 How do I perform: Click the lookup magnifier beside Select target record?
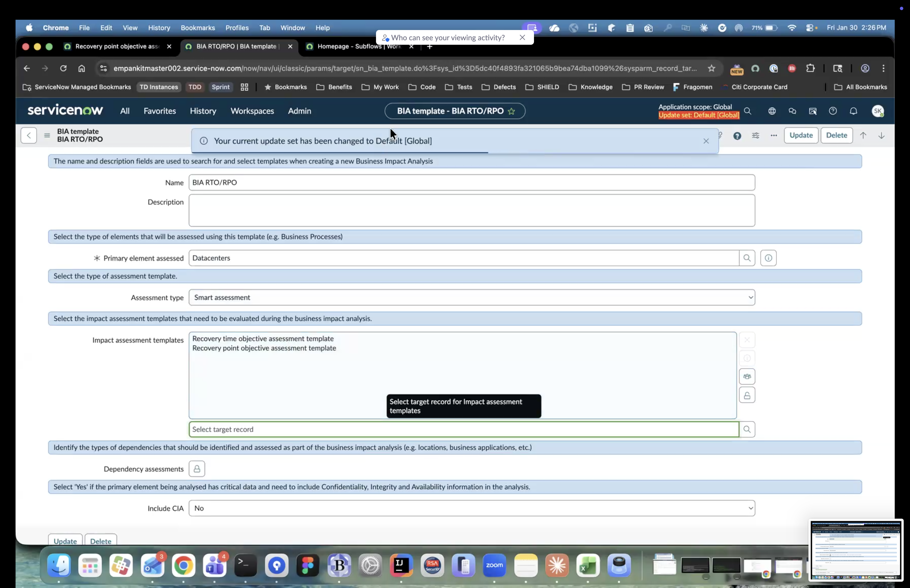point(747,430)
